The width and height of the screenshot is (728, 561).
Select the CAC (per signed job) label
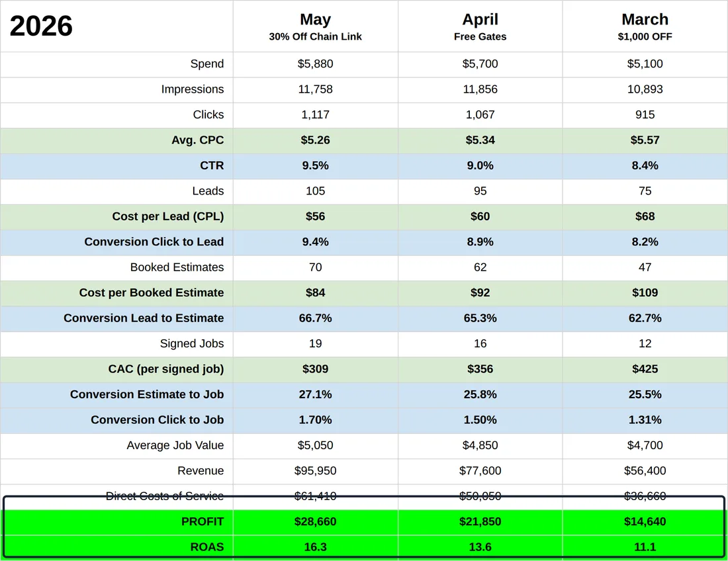[166, 369]
